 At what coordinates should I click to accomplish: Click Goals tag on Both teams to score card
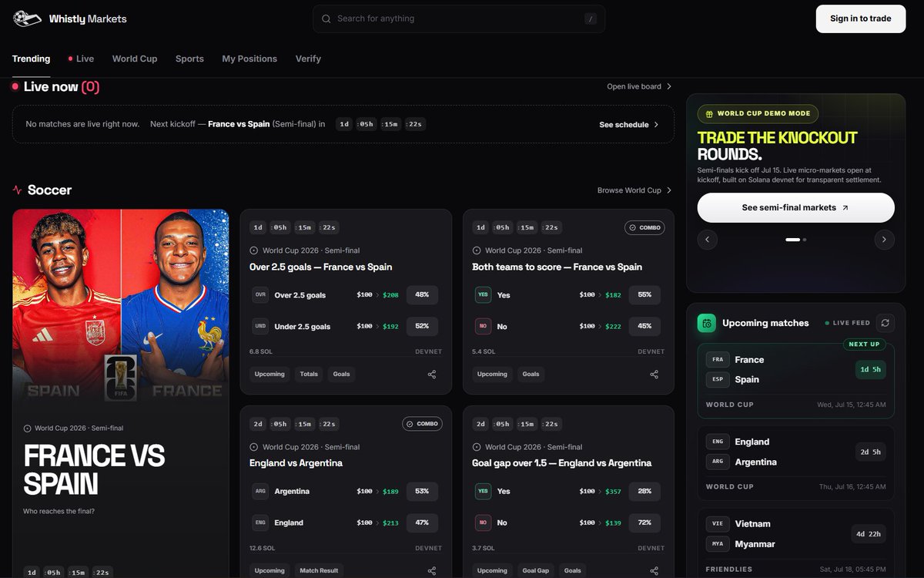coord(531,375)
